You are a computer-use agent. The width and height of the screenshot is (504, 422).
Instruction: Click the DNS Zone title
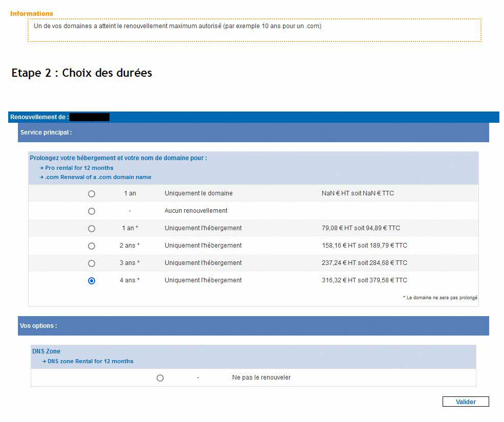[x=46, y=351]
